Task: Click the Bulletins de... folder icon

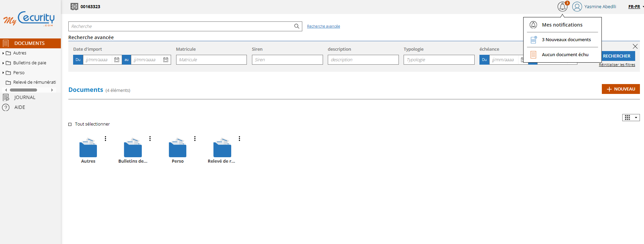Action: 133,148
